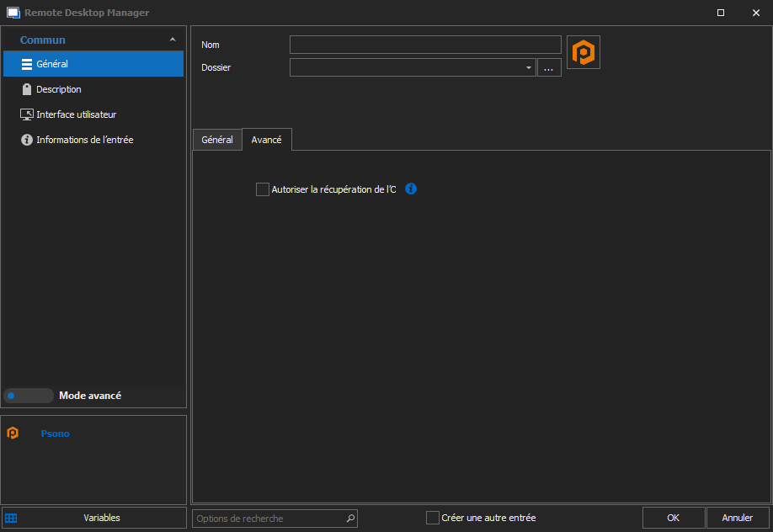Click the search magnifier icon in Options de recherche
Screen dimensions: 773x532
tap(350, 519)
